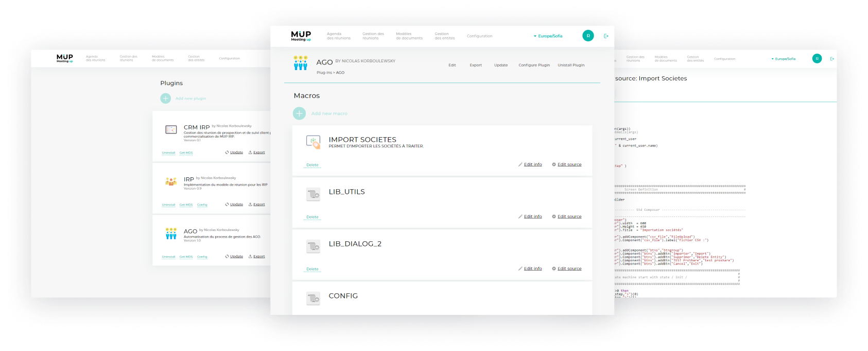Viewport: 868px width, 351px height.
Task: Click the IMPORT SOCIETES macro icon
Action: click(313, 142)
